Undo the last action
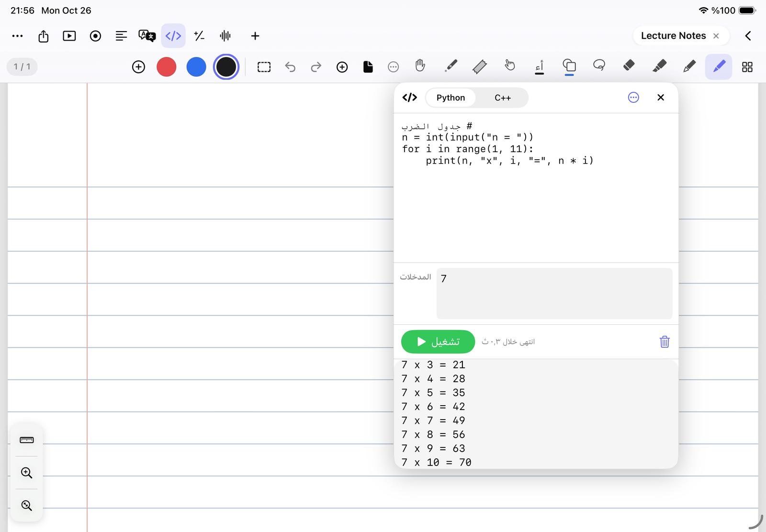The width and height of the screenshot is (766, 532). click(290, 67)
